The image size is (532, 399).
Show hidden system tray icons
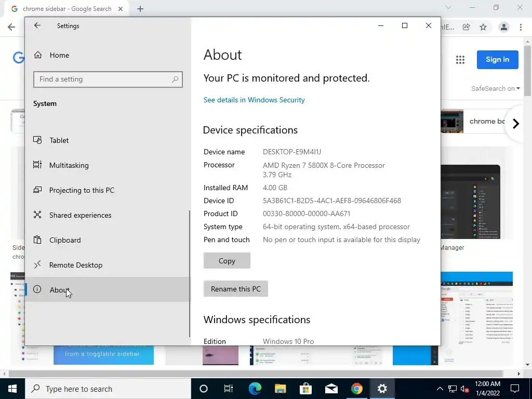(x=440, y=389)
